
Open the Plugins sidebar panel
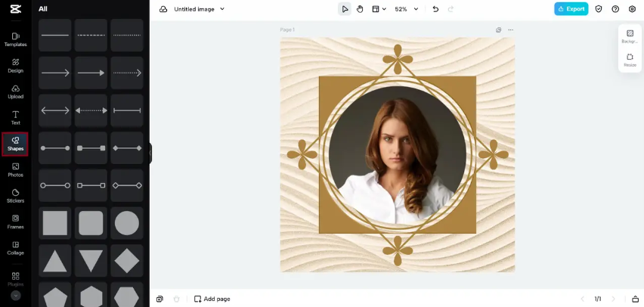click(x=16, y=279)
